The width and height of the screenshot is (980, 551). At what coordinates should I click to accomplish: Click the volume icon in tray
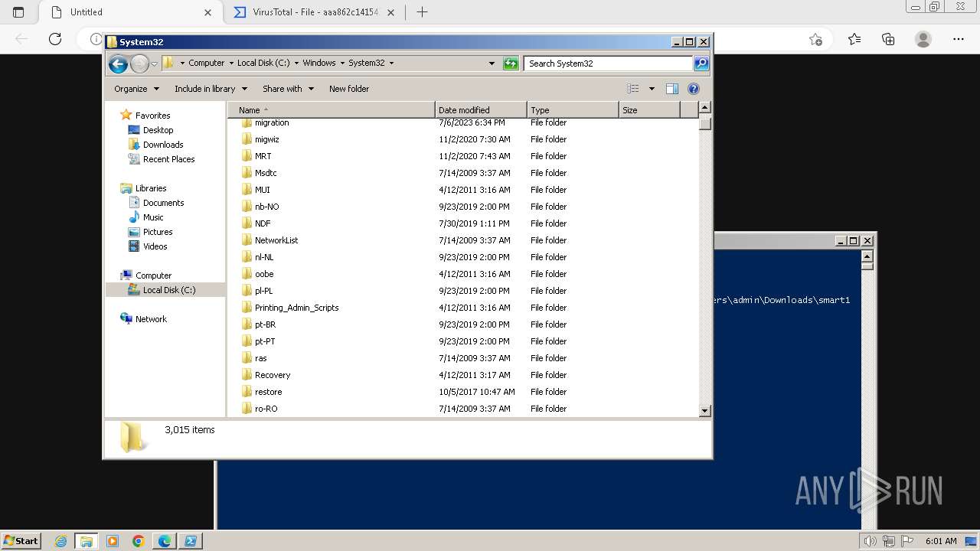tap(870, 541)
